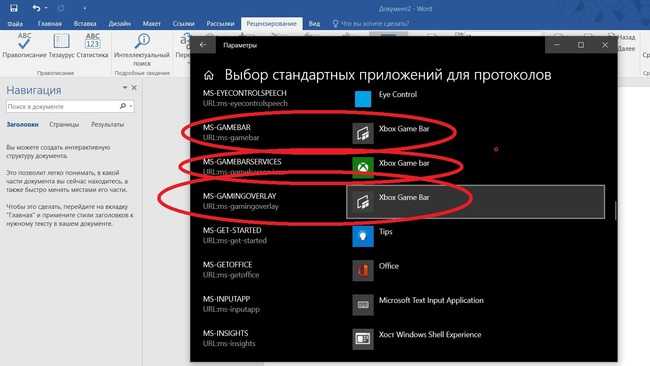Go back with Settings back arrow
This screenshot has height=366, width=650.
203,45
